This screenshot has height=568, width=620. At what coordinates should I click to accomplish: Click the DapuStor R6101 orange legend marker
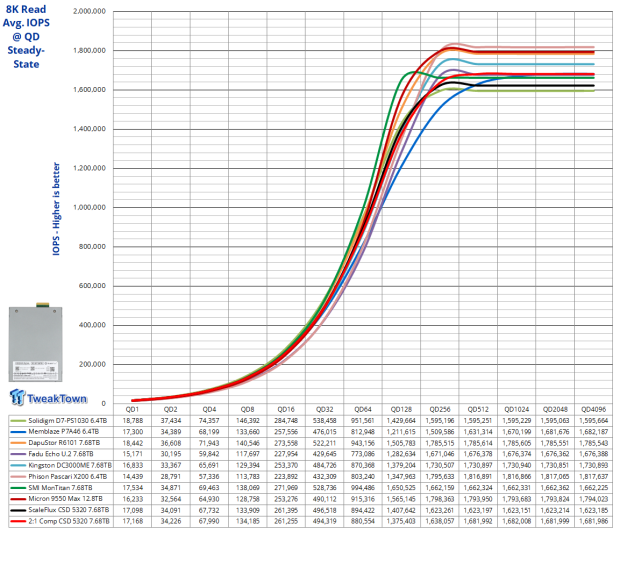tap(16, 444)
